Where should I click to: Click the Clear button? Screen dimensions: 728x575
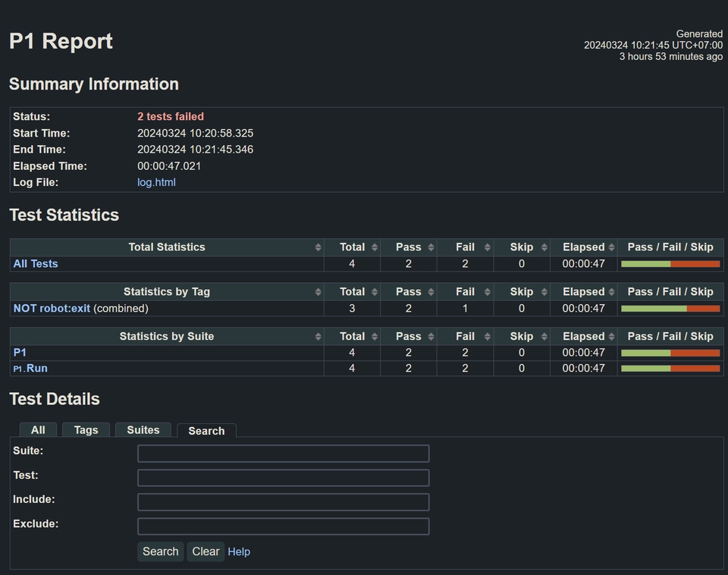206,551
